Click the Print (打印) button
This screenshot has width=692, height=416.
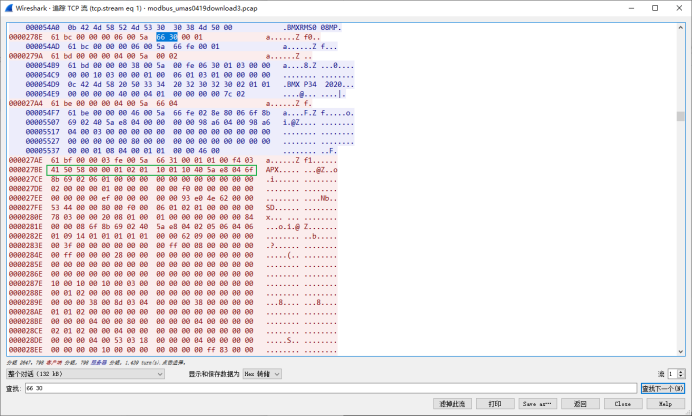494,403
